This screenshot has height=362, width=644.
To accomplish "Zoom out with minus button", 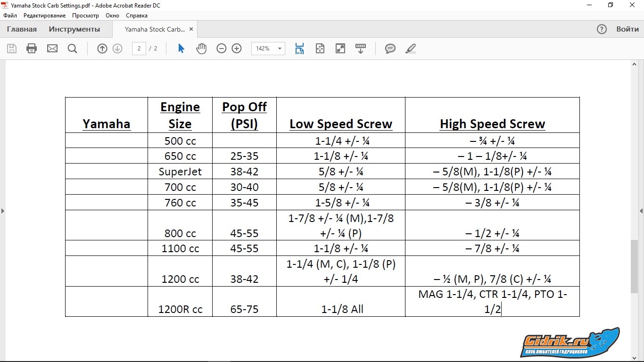I will point(221,49).
